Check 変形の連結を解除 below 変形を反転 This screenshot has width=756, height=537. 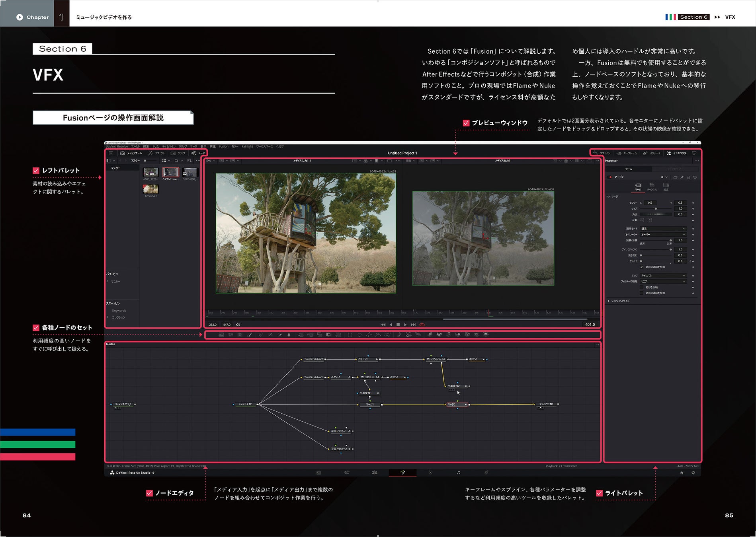[x=642, y=293]
